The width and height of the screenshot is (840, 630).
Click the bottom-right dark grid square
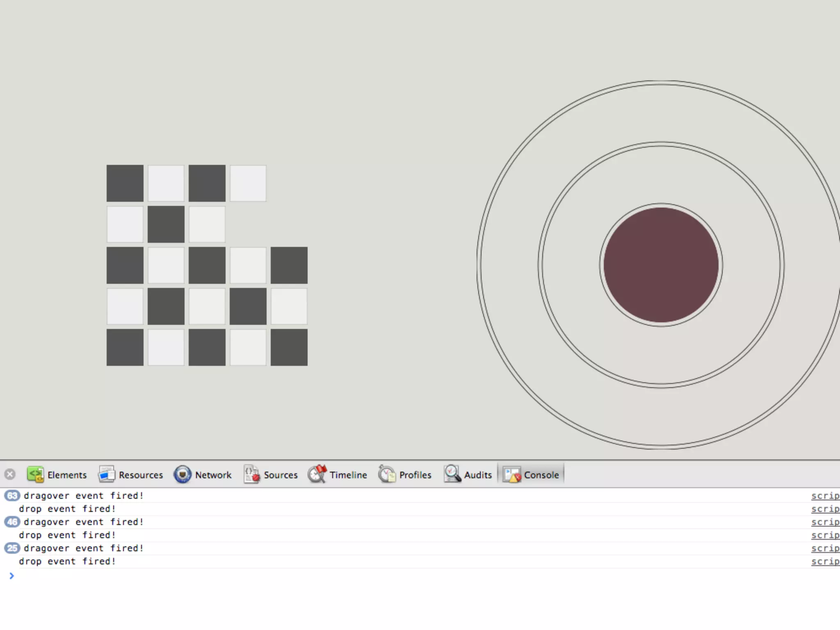pos(289,347)
